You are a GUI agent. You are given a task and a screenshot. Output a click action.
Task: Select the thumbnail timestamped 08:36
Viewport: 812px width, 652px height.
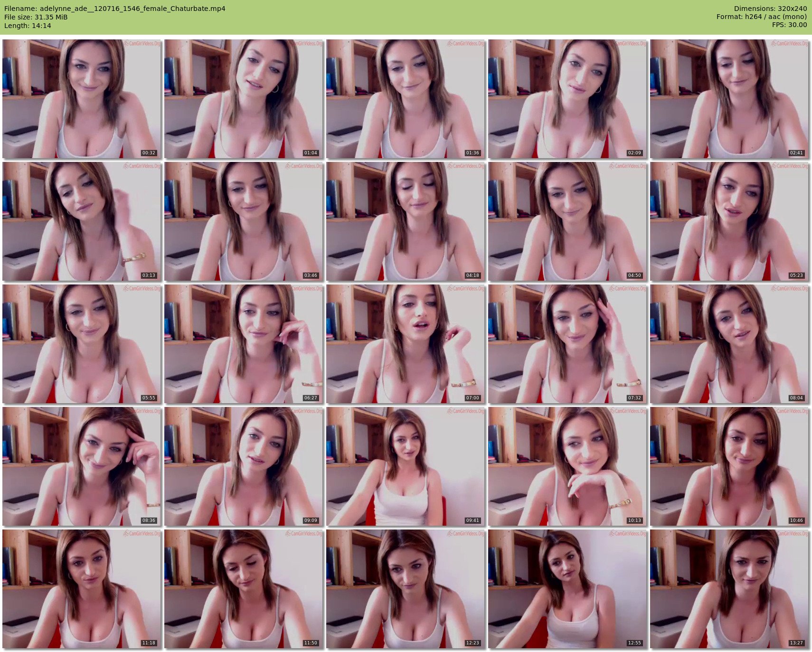(82, 466)
